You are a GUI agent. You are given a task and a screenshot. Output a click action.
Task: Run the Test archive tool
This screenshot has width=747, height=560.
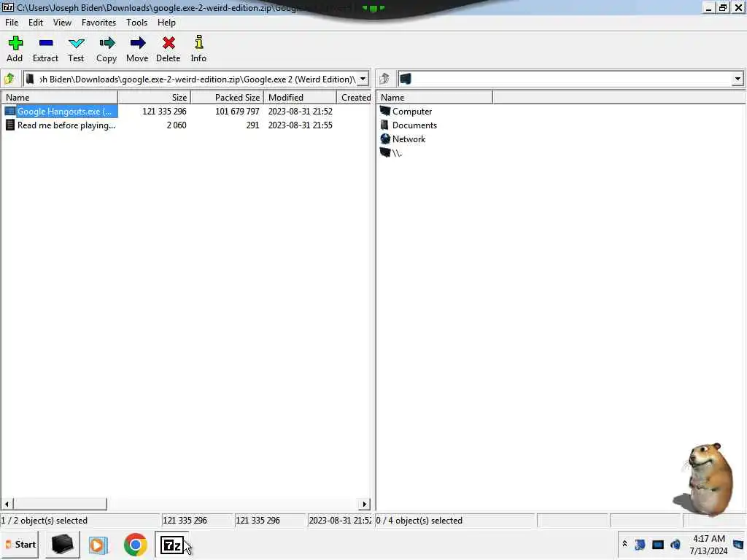(76, 43)
